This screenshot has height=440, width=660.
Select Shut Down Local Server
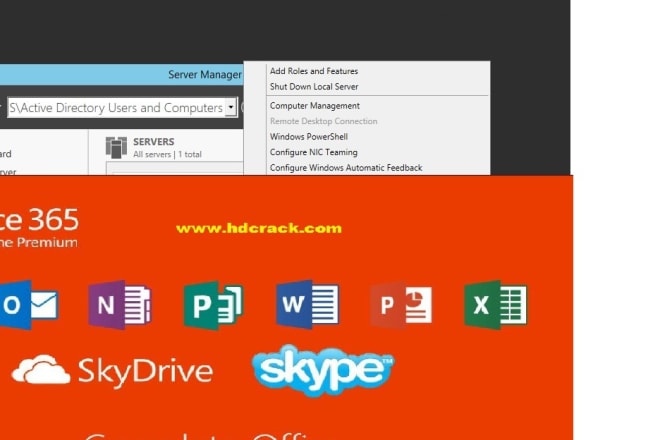click(x=314, y=87)
